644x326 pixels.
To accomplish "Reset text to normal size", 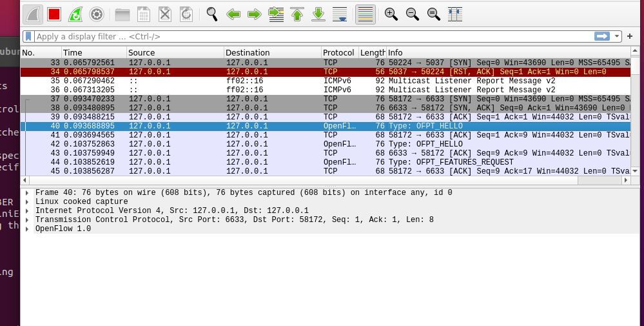I will point(434,14).
